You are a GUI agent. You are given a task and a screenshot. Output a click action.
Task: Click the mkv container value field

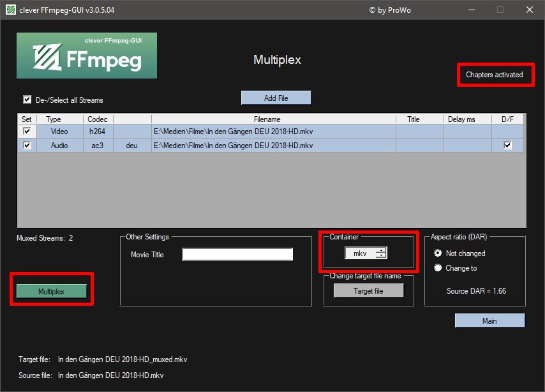[x=361, y=253]
